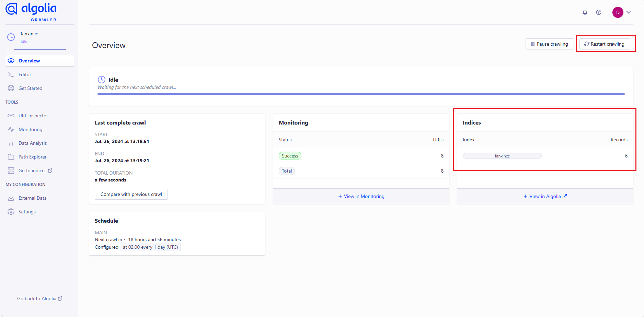Click the Editor terminal icon
The width and height of the screenshot is (644, 317).
tap(11, 74)
